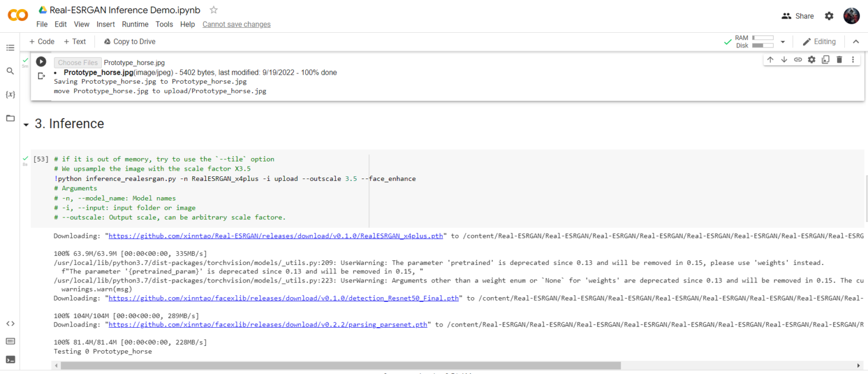The height and width of the screenshot is (374, 868).
Task: Open the search icon in left sidebar
Action: click(x=10, y=71)
